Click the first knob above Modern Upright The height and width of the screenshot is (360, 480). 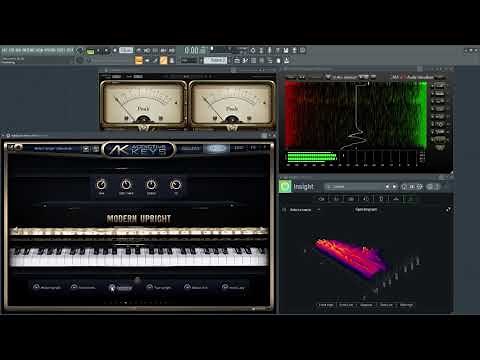coord(101,184)
